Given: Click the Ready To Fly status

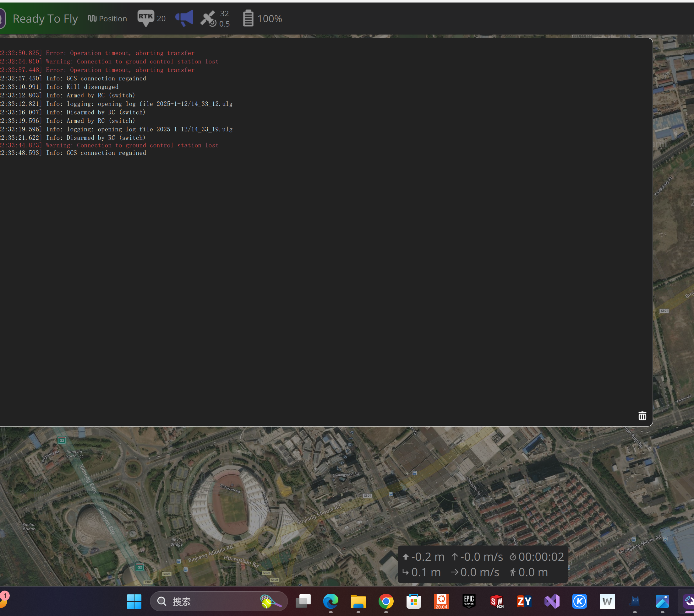Looking at the screenshot, I should (45, 19).
